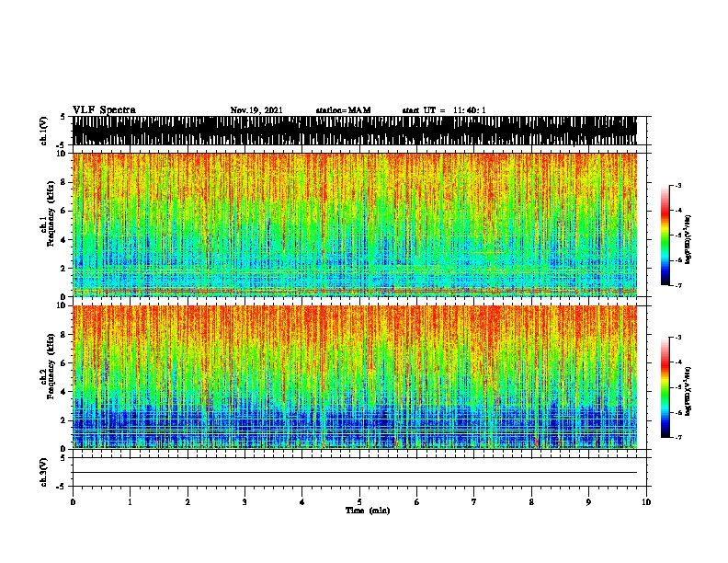Viewport: 728px width, 563px height.
Task: Click the ch.1 colorbar "log(PSD)" label
Action: tap(688, 239)
